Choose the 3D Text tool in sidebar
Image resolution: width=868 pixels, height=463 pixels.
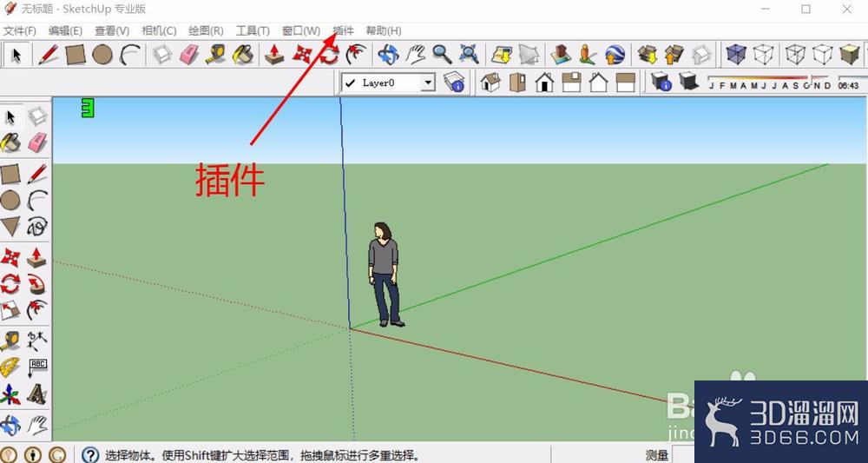37,394
